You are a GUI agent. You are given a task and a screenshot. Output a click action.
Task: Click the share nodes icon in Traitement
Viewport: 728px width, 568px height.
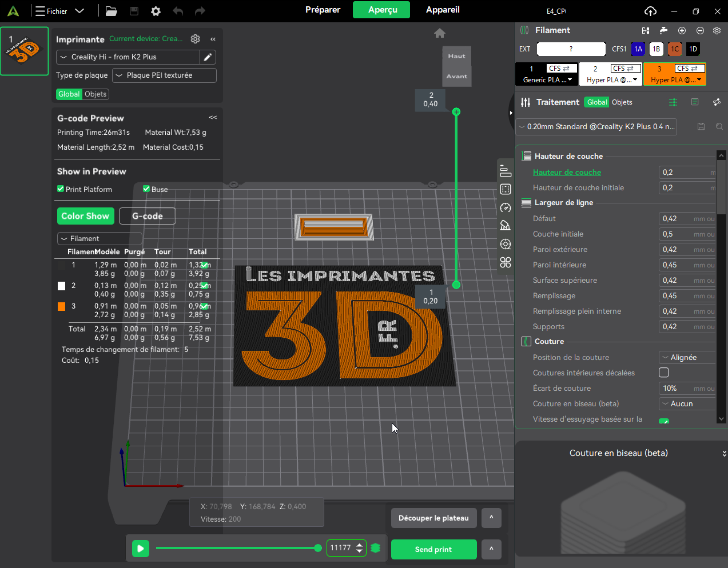coord(717,102)
